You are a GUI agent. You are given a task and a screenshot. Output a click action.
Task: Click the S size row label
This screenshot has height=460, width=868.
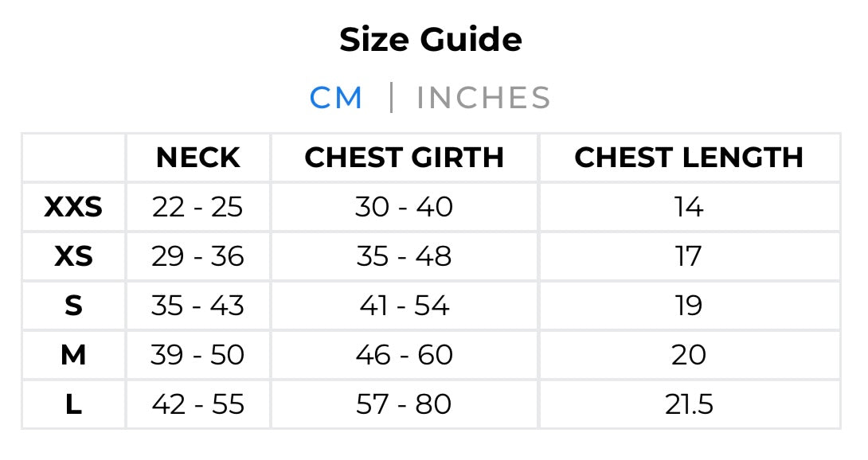click(x=73, y=306)
